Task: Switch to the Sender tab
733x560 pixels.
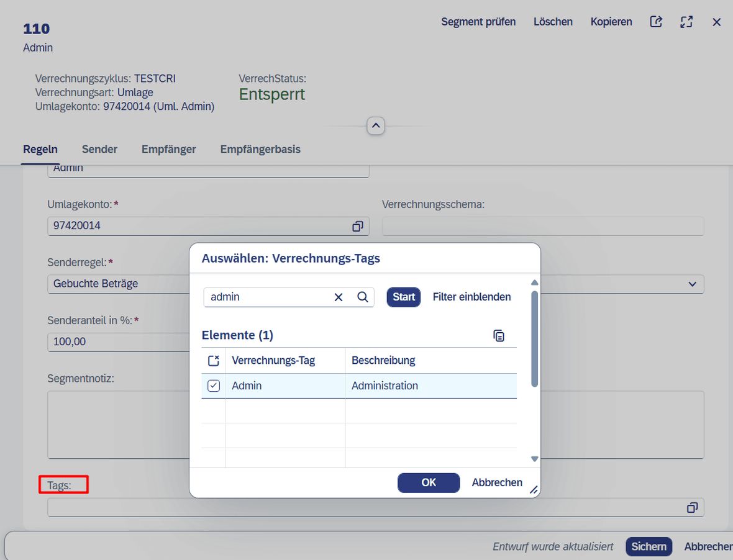Action: click(x=99, y=150)
